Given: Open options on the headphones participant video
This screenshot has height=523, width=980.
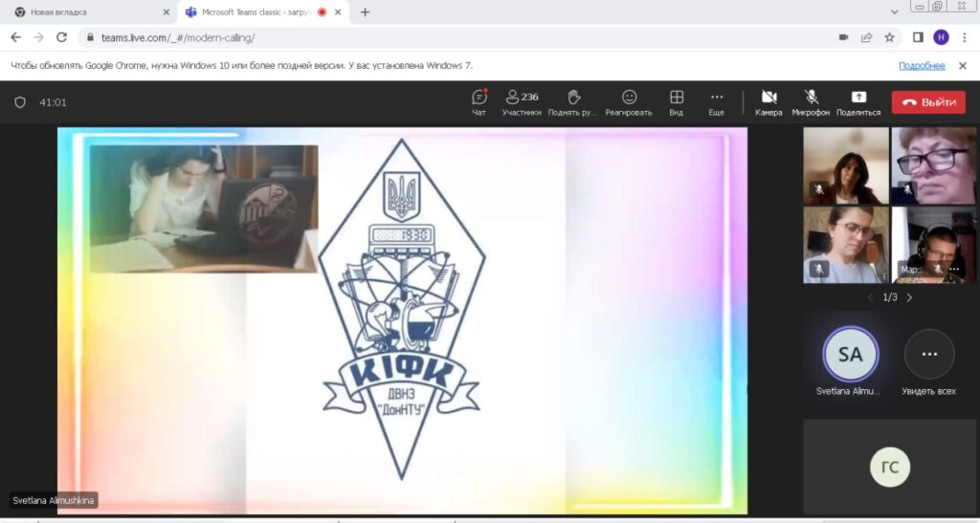Looking at the screenshot, I should (x=954, y=269).
